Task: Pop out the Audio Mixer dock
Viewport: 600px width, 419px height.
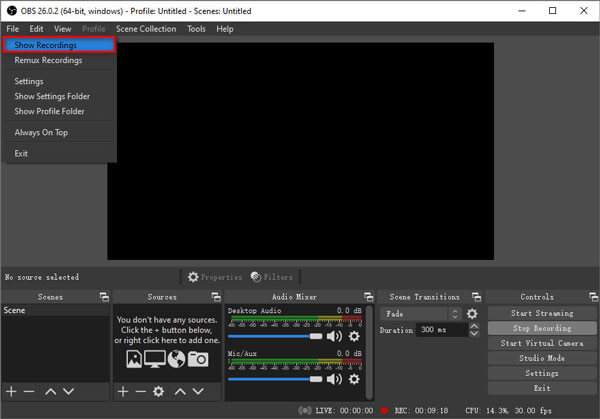Action: point(369,297)
